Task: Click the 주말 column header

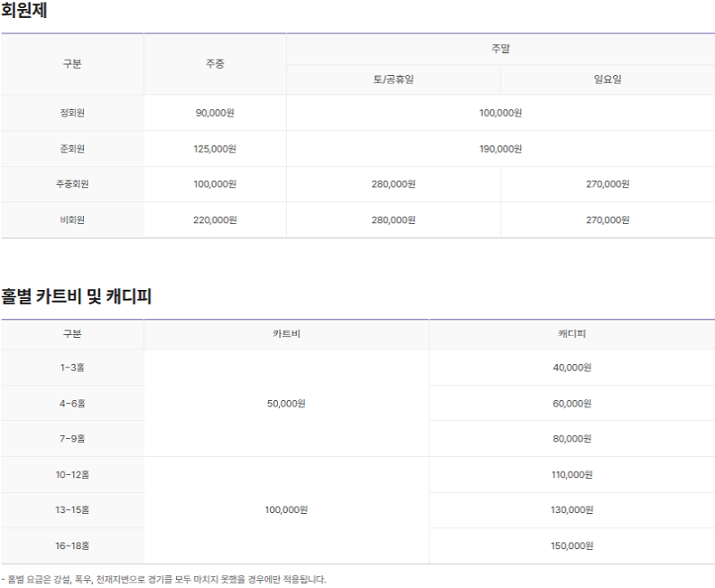Action: click(x=500, y=49)
